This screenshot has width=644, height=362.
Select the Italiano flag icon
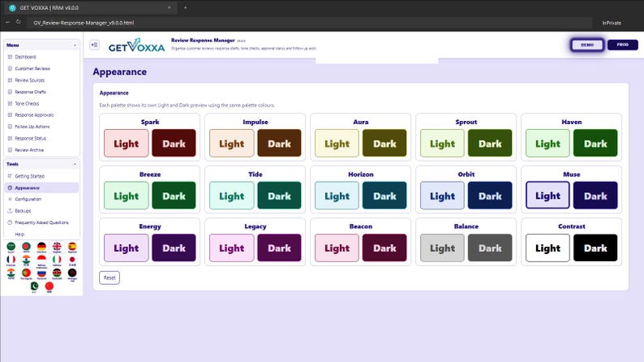(x=57, y=260)
